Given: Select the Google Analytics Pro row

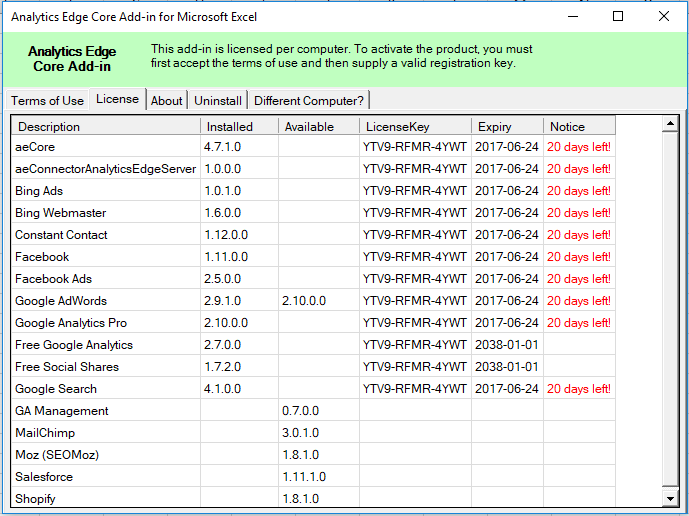Looking at the screenshot, I should coord(313,323).
